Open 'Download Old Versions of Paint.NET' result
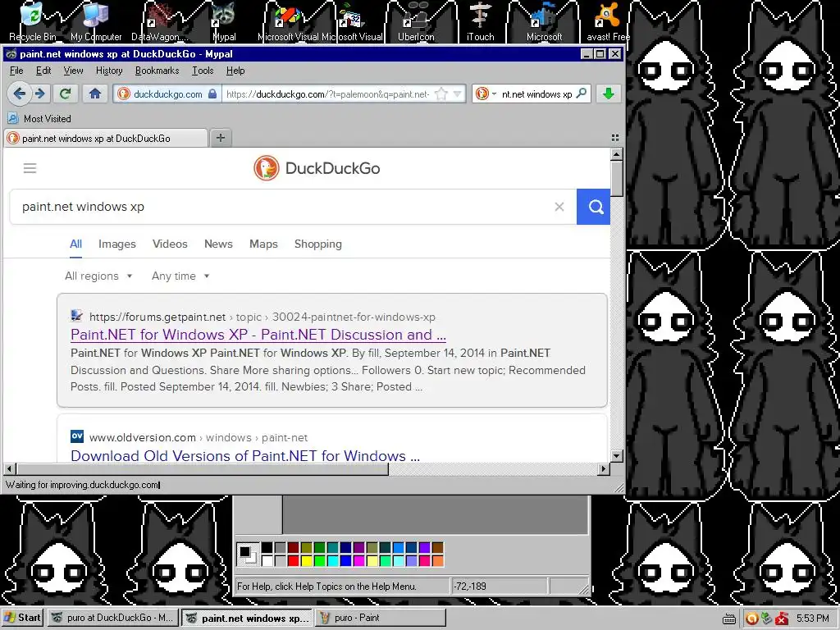The height and width of the screenshot is (630, 840). [244, 455]
